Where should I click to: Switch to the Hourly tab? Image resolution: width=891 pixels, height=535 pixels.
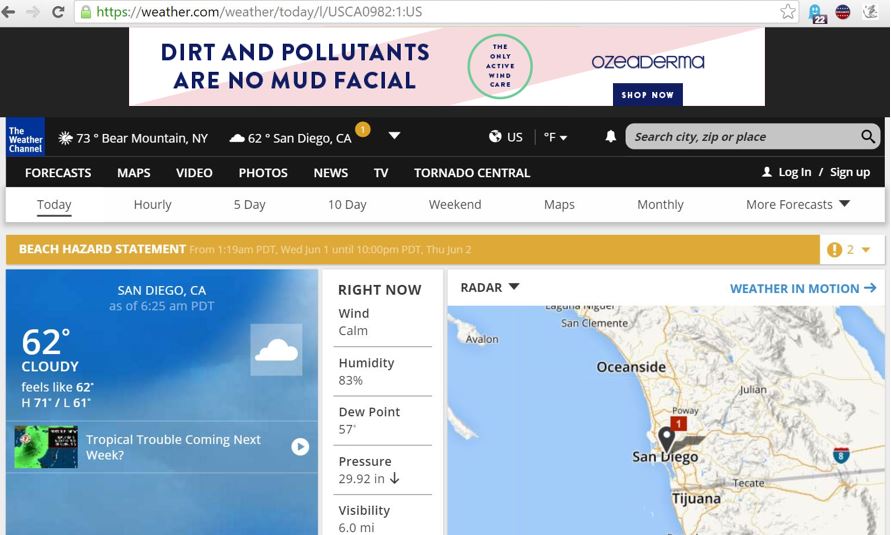click(152, 204)
